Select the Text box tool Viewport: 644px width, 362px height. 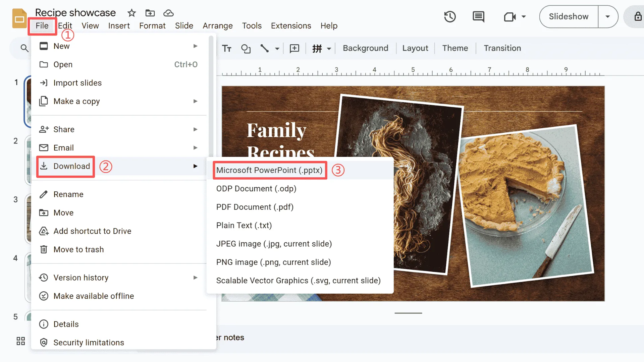pyautogui.click(x=227, y=48)
